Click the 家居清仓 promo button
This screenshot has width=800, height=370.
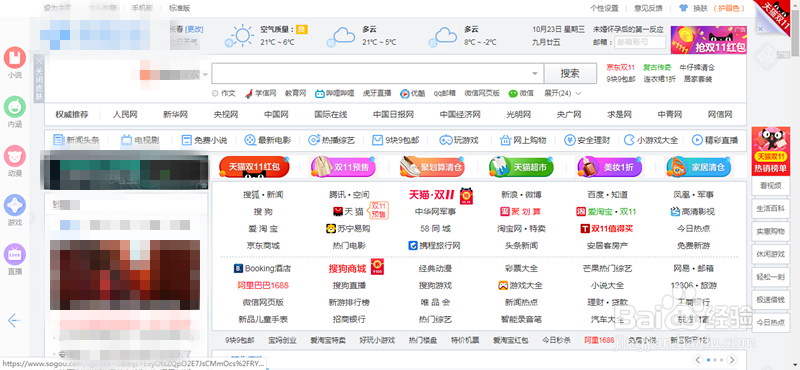pos(698,167)
